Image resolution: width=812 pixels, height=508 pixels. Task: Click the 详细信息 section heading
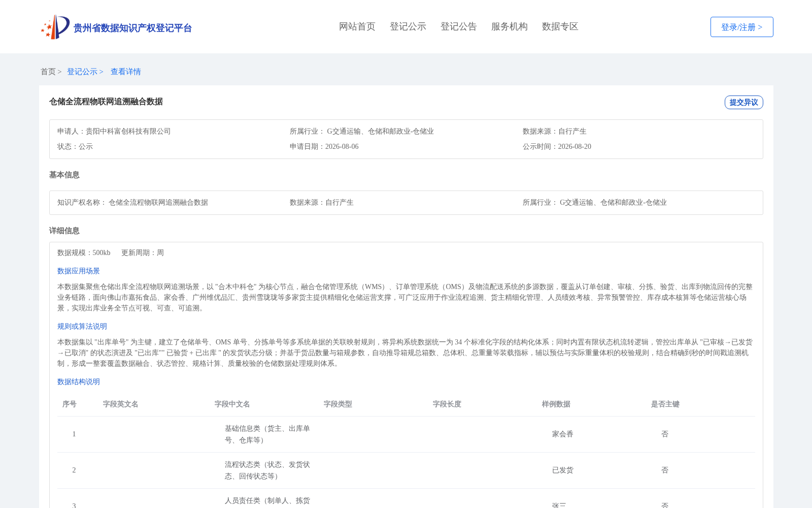click(64, 231)
